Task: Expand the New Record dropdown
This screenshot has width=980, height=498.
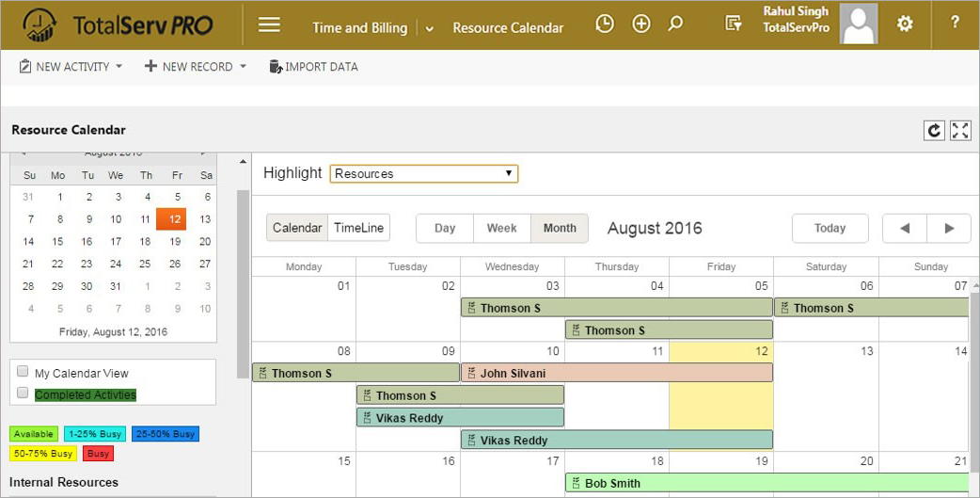Action: click(x=195, y=67)
